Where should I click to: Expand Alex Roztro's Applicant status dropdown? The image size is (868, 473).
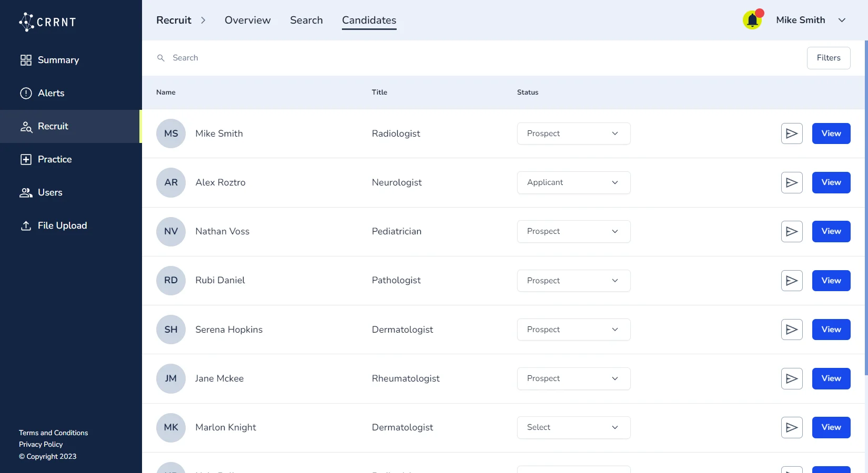tap(573, 182)
